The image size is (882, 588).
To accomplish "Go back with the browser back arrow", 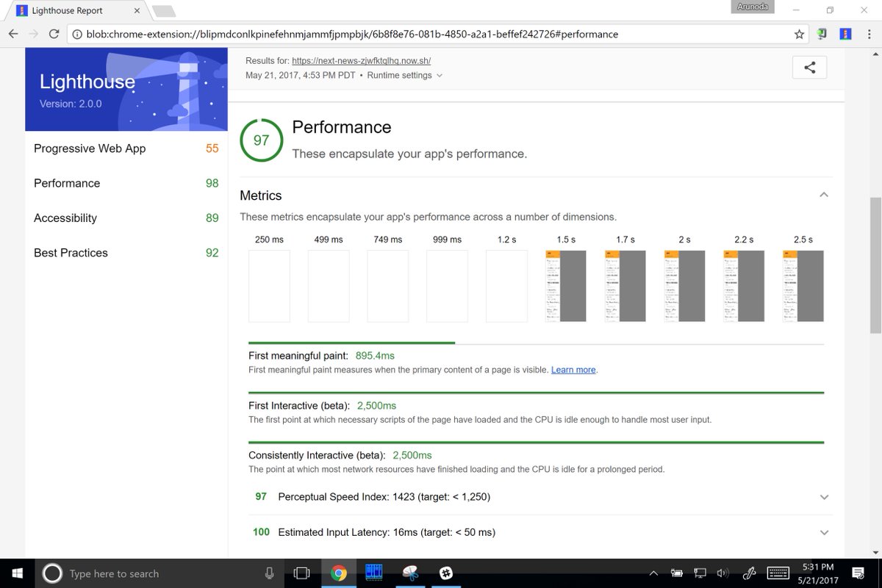I will [13, 34].
